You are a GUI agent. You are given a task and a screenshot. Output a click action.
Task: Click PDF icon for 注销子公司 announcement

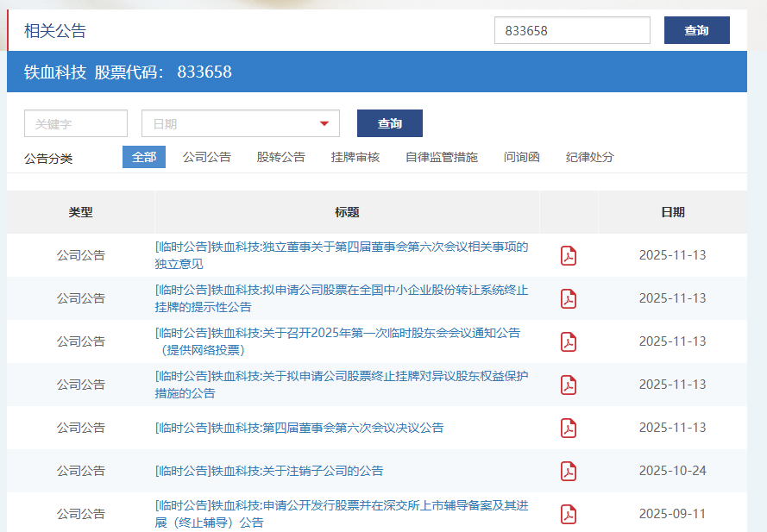coord(569,472)
